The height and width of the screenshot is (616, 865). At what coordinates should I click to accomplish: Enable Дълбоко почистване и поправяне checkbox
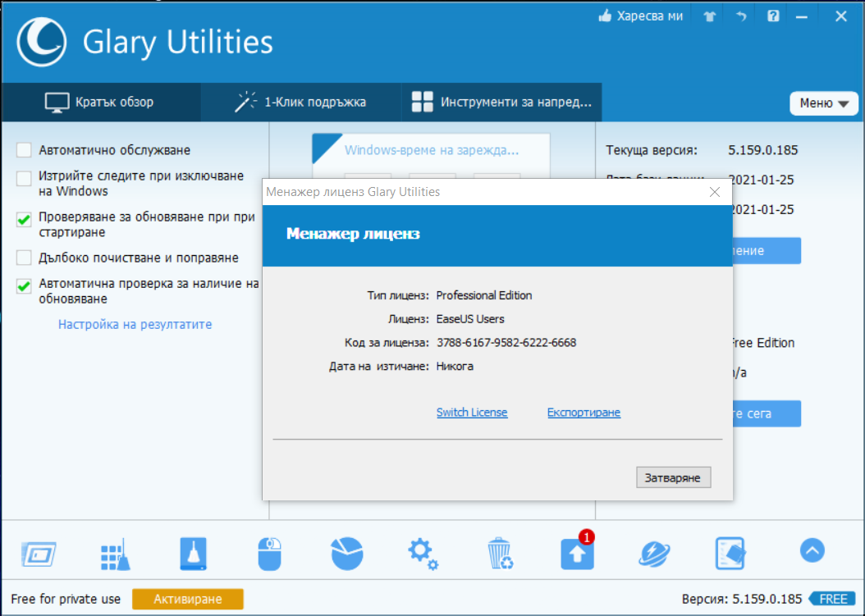click(24, 258)
